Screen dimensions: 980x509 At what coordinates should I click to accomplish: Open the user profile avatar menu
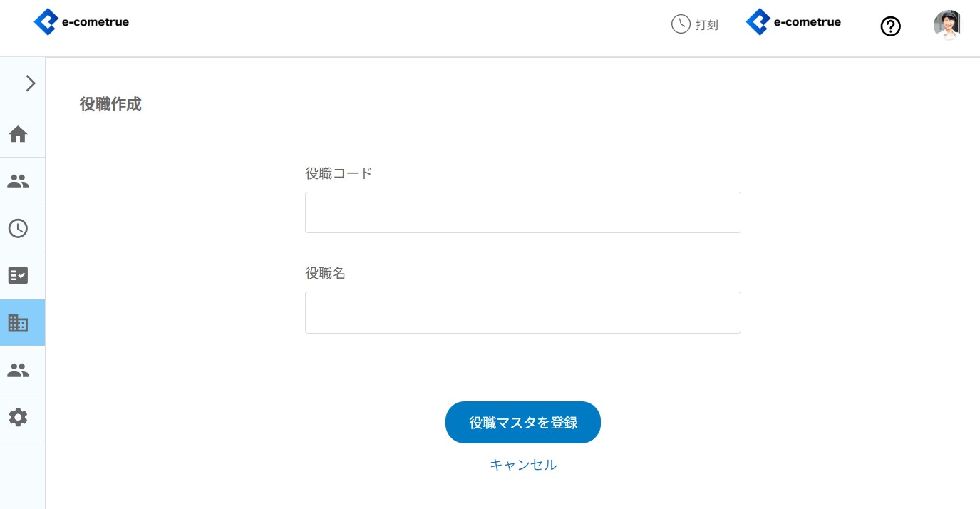[x=947, y=24]
